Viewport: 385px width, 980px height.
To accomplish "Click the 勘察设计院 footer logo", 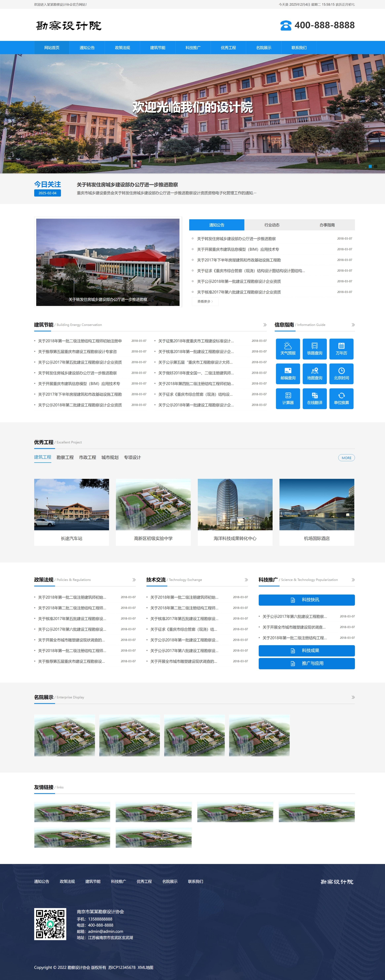I will click(337, 881).
